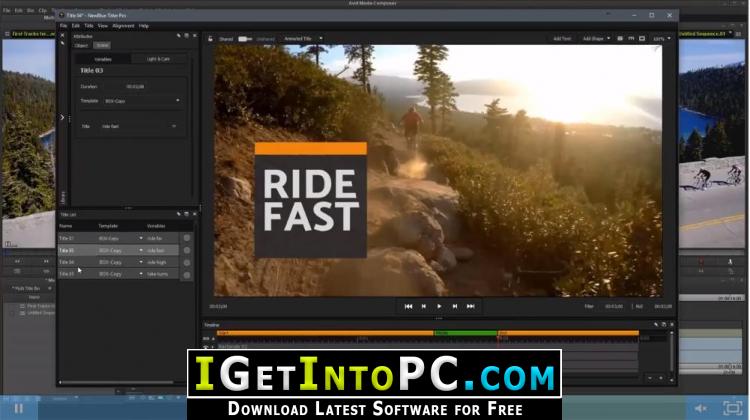Viewport: 750px width, 420px height.
Task: Pause the video player
Action: [19, 408]
